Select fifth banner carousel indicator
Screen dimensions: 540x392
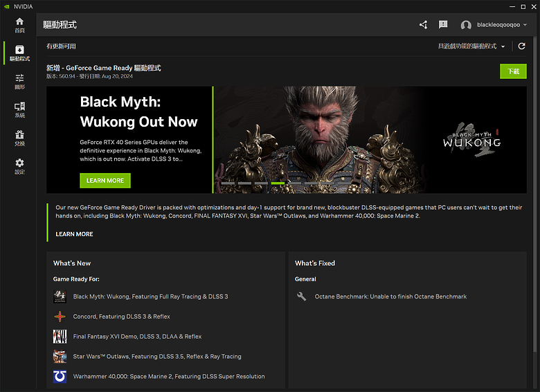(294, 184)
